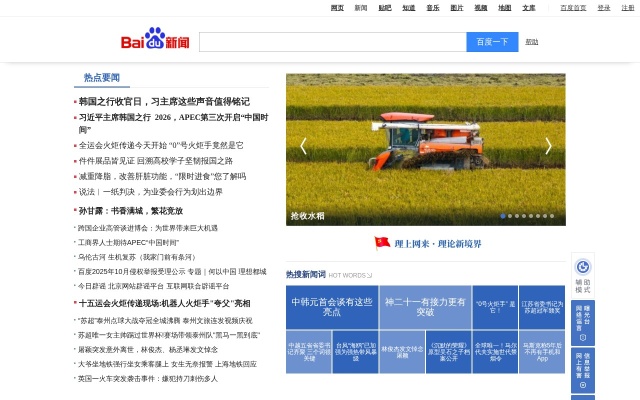Click the Baidu News paw logo

pyautogui.click(x=155, y=40)
